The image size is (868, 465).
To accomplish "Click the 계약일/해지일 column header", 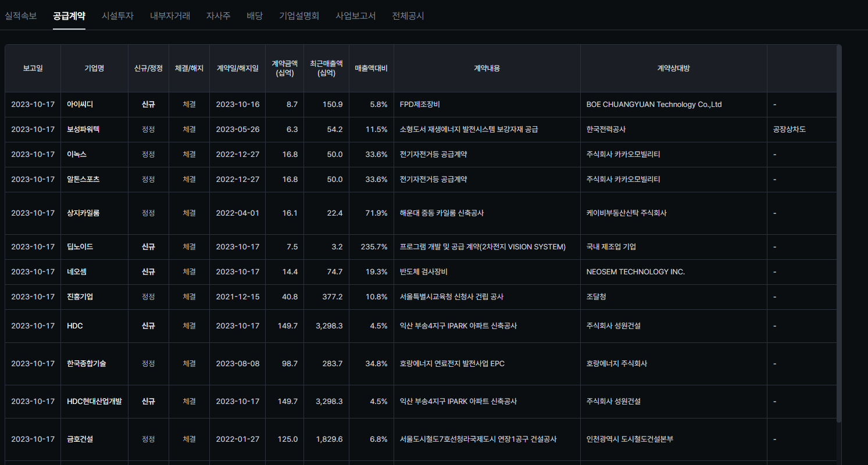I will 237,68.
